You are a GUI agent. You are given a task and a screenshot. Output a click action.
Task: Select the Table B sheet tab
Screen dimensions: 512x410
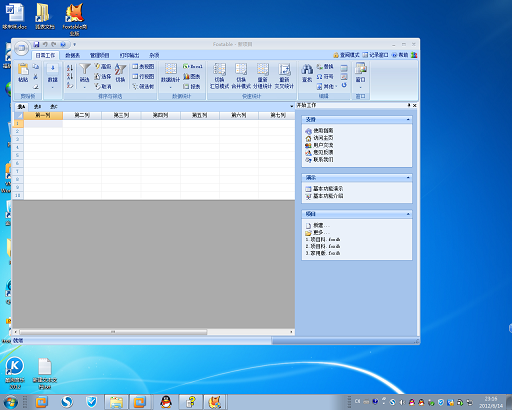coord(37,107)
